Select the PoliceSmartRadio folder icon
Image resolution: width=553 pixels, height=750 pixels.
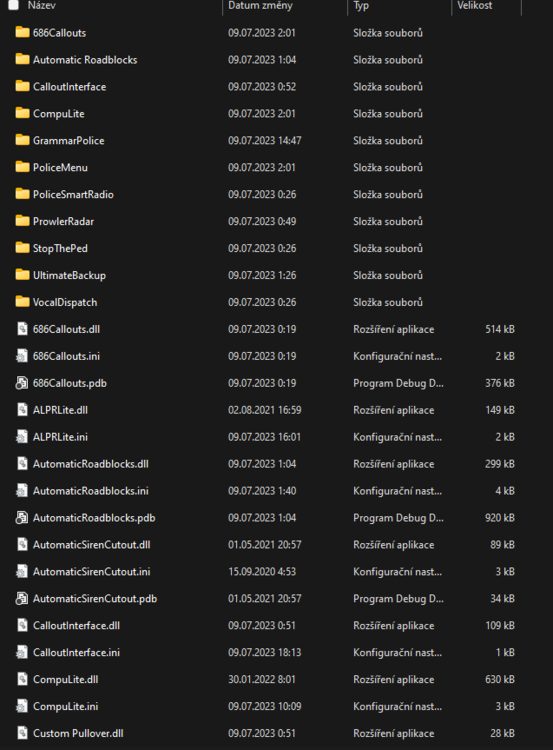(22, 194)
